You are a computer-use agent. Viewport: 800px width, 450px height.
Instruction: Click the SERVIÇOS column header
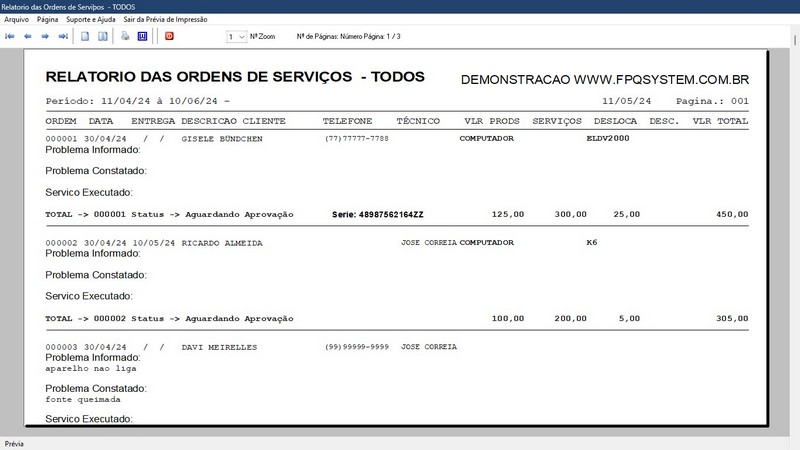[557, 121]
